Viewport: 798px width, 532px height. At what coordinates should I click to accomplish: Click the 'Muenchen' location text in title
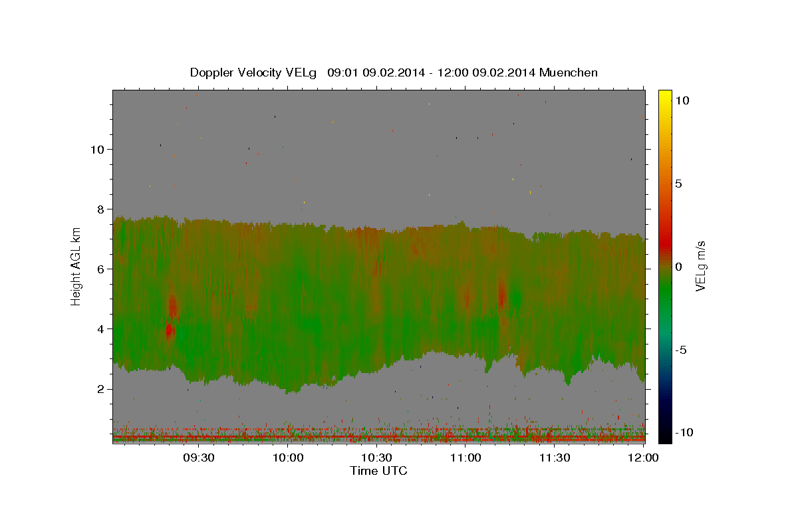tap(569, 72)
